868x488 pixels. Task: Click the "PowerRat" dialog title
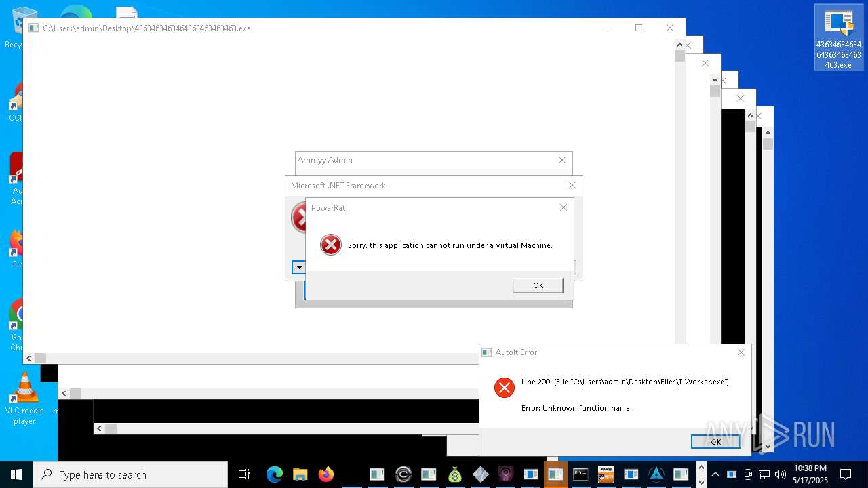pos(328,208)
